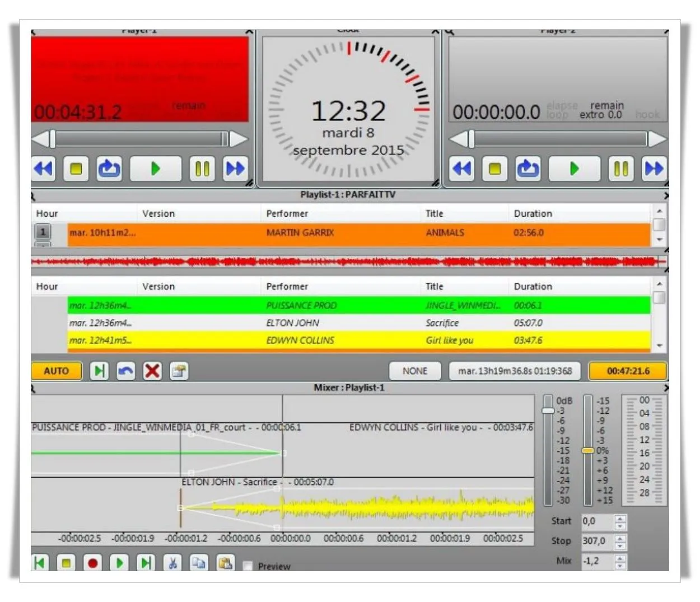The image size is (700, 602).
Task: Click the copy icon in mixer toolbar
Action: [x=199, y=563]
